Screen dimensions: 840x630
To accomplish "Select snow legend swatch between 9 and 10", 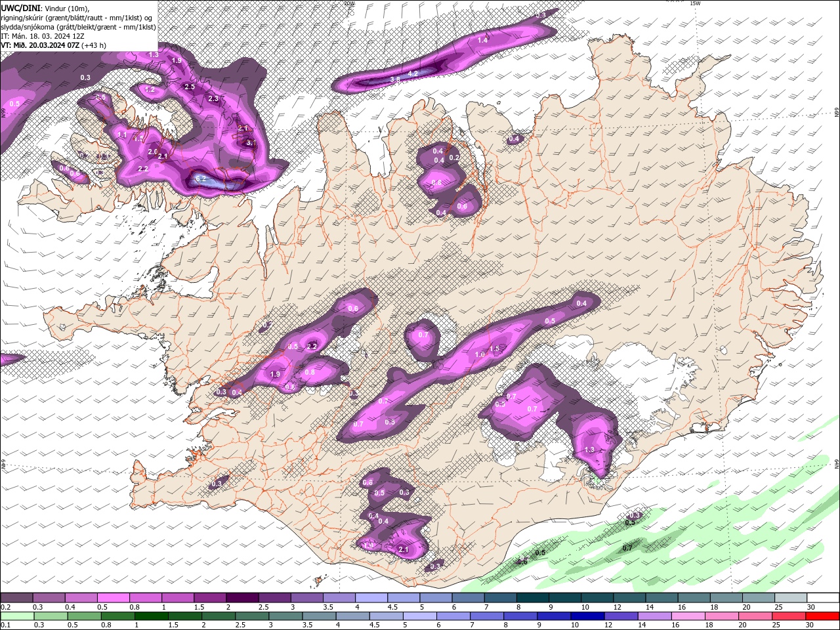I will coord(564,598).
